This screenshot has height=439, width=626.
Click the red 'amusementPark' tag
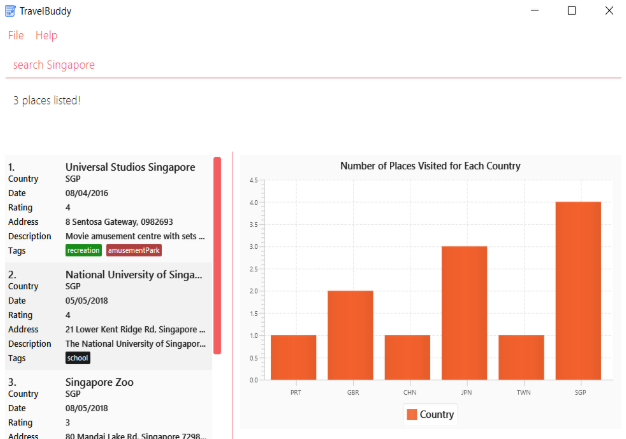click(134, 250)
